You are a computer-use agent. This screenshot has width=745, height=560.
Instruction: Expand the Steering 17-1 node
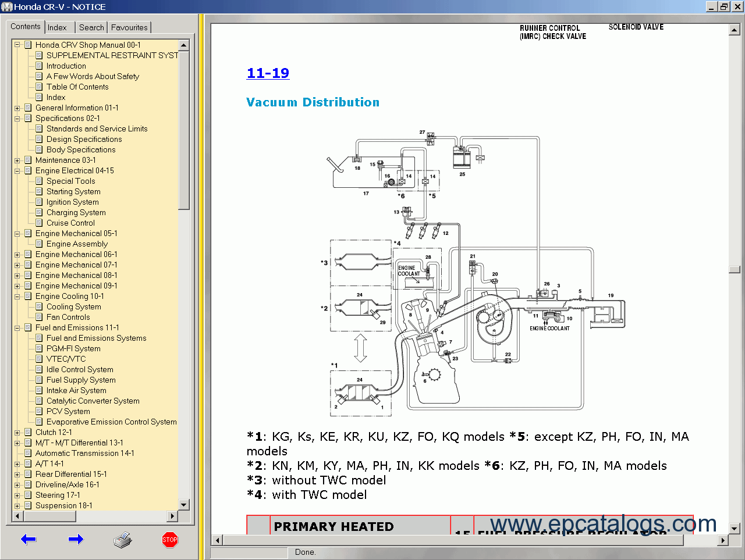[x=17, y=495]
